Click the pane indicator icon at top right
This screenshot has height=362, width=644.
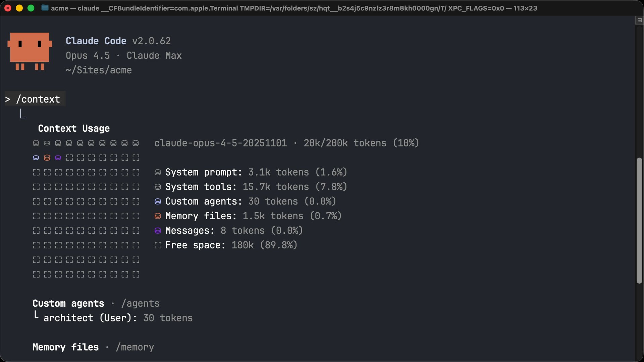pos(640,20)
